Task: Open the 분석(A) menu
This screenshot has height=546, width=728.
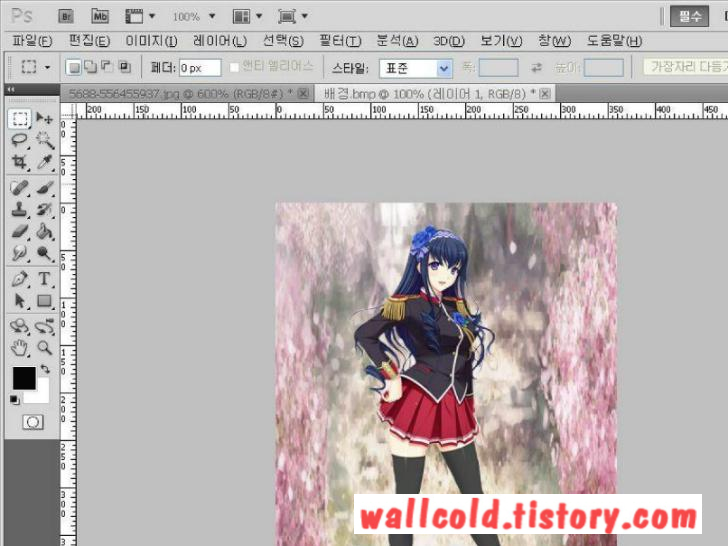Action: point(397,41)
